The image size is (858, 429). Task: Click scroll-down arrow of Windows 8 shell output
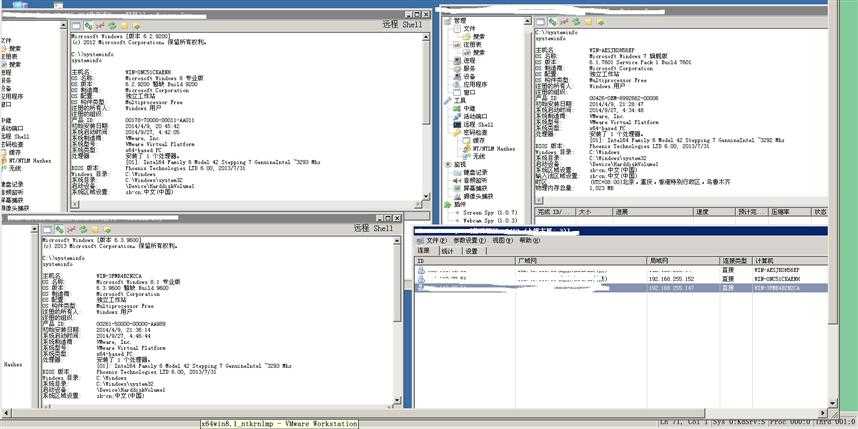click(x=426, y=195)
